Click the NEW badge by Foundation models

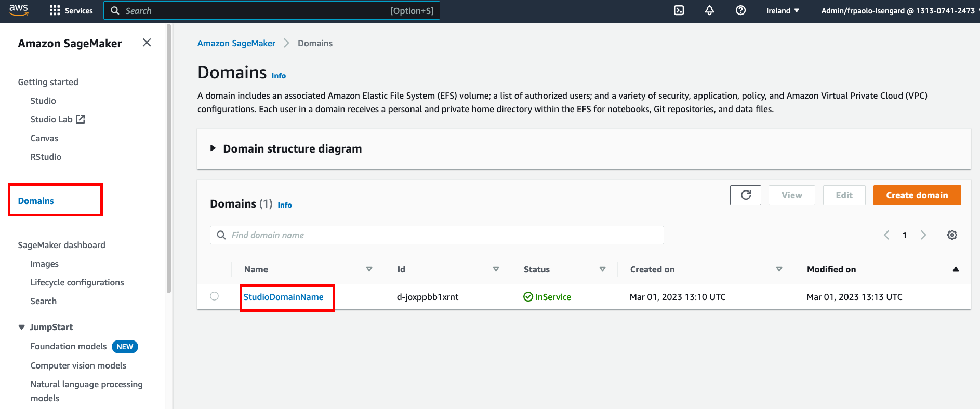pos(125,347)
